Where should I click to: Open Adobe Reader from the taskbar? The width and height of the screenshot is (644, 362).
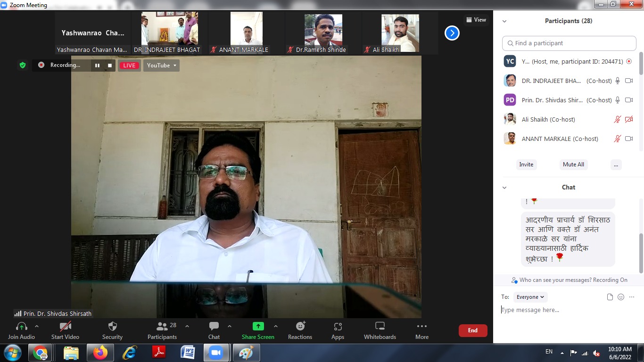point(158,353)
